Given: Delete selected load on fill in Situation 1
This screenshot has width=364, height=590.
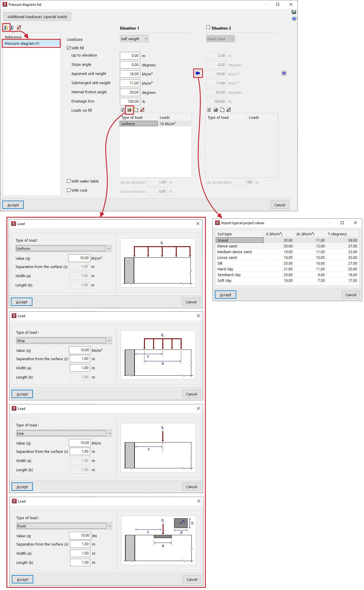Looking at the screenshot, I should click(x=142, y=110).
